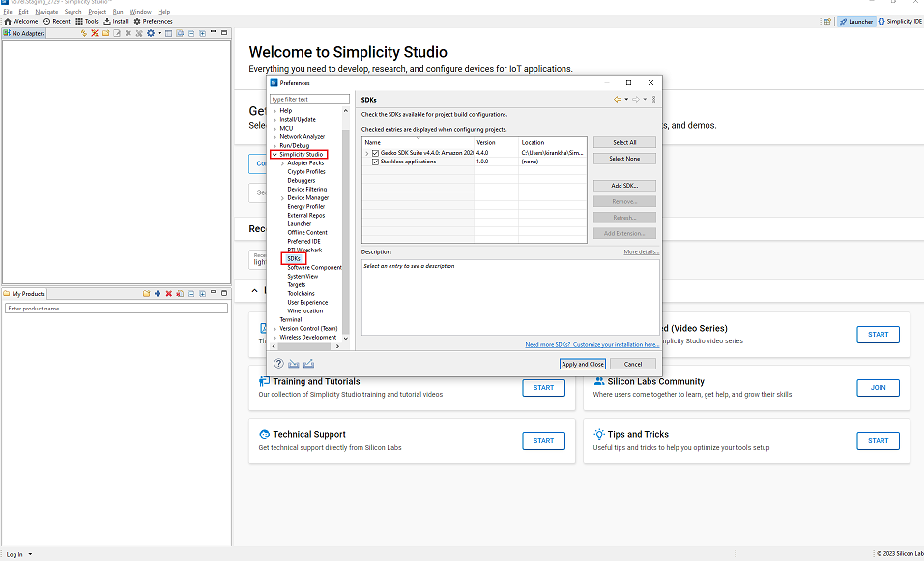Viewport: 924px width, 561px height.
Task: Open the Navigate menu
Action: point(46,12)
